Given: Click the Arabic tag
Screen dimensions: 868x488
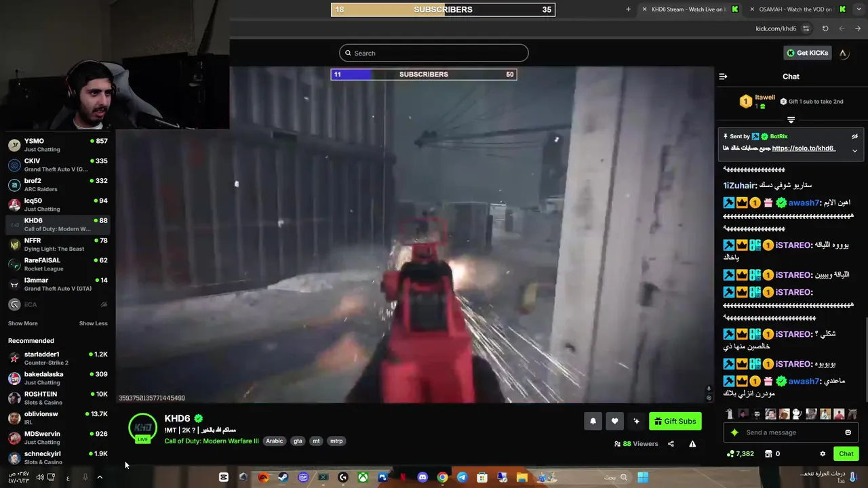Looking at the screenshot, I should tap(275, 441).
